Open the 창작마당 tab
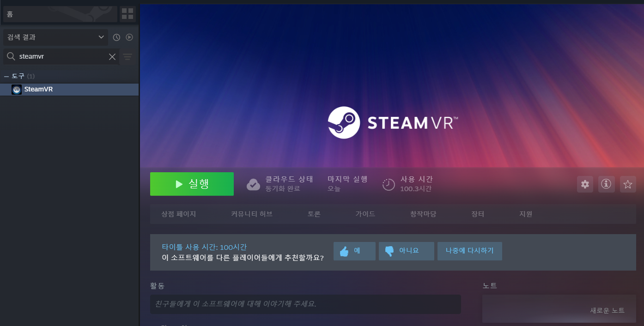 (423, 214)
